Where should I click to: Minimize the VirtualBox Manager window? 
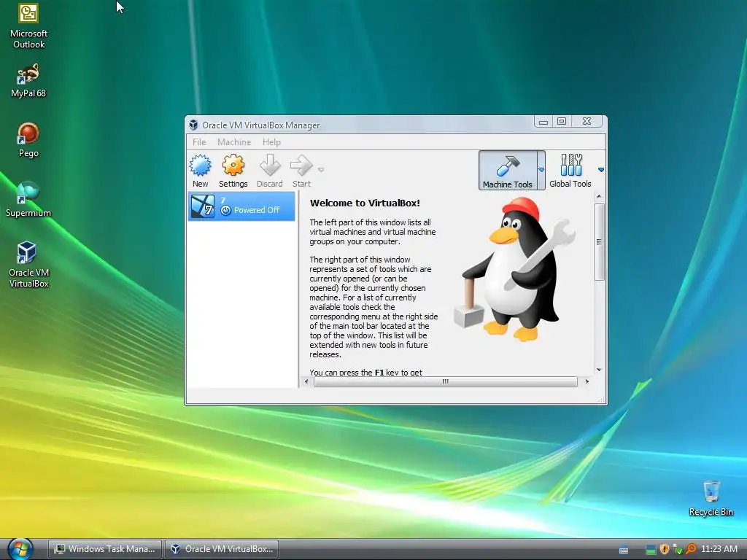point(543,122)
